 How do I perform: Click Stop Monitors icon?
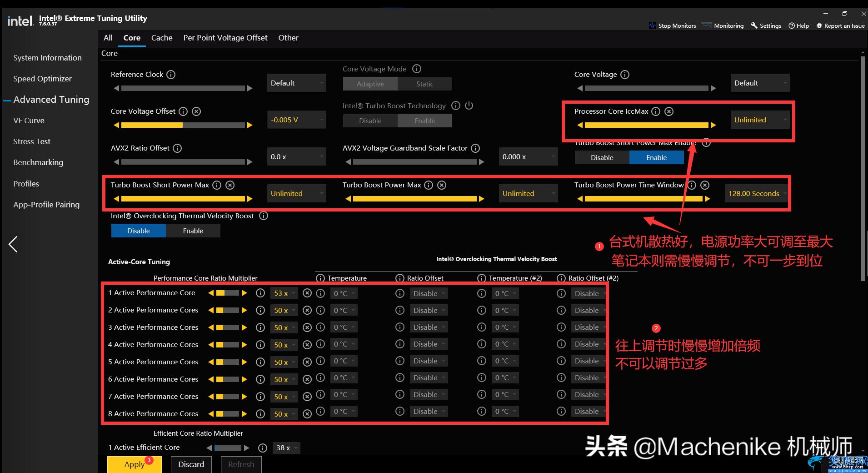[653, 25]
